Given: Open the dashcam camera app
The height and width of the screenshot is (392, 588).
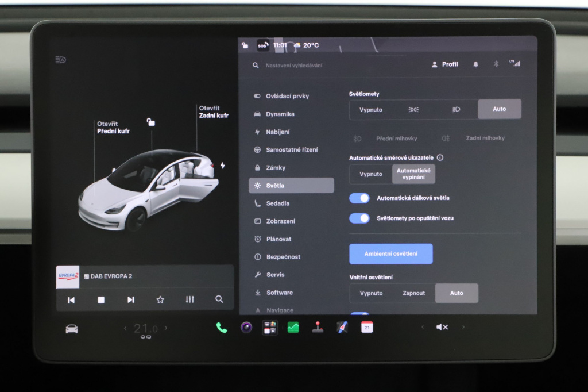Looking at the screenshot, I should click(x=246, y=328).
